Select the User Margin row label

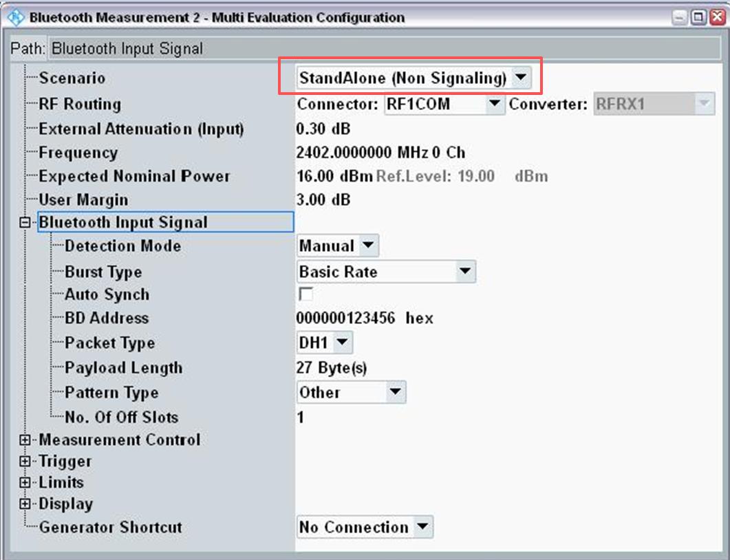(x=83, y=200)
